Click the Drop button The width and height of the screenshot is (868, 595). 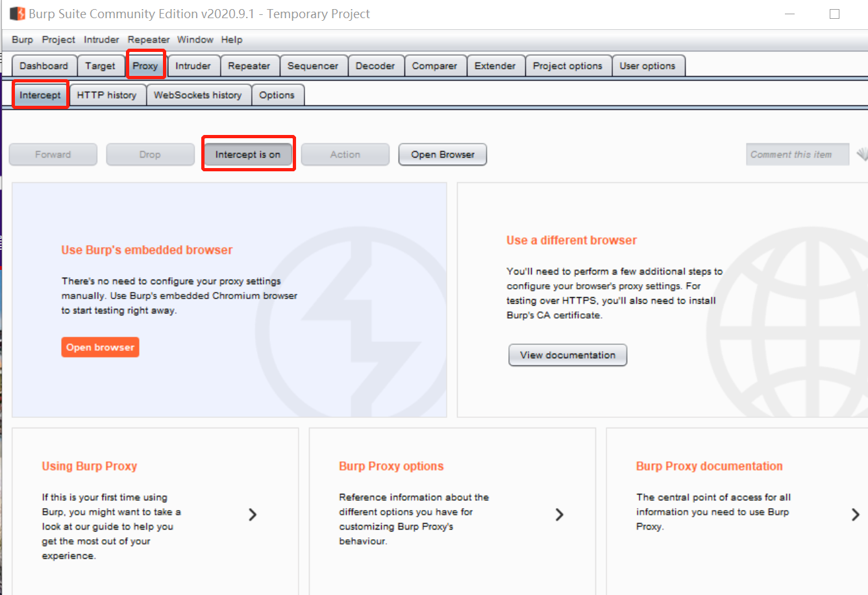click(150, 154)
